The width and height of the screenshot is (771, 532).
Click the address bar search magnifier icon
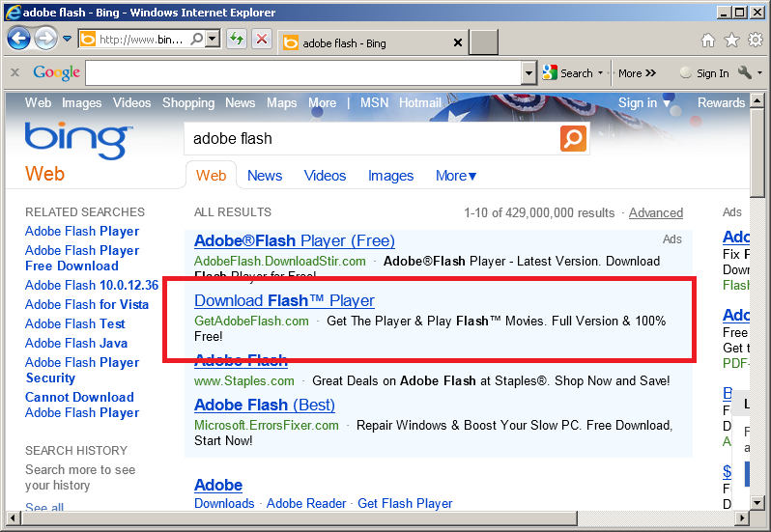[x=196, y=39]
